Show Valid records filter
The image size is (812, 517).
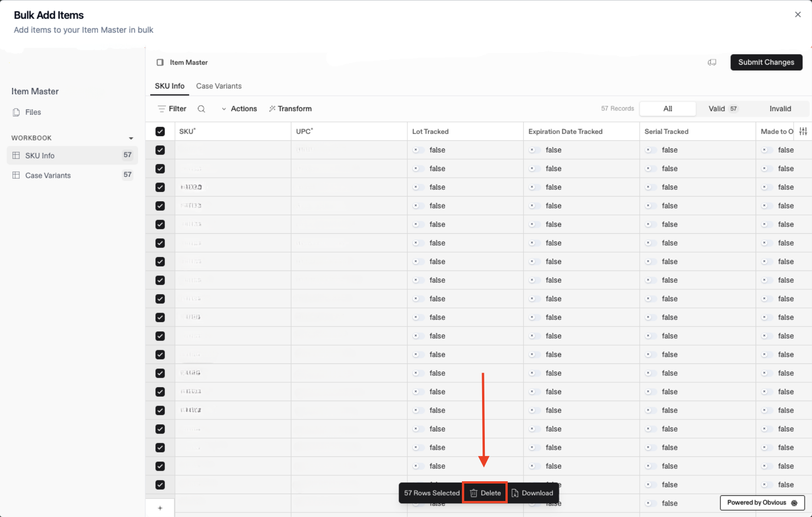click(723, 109)
